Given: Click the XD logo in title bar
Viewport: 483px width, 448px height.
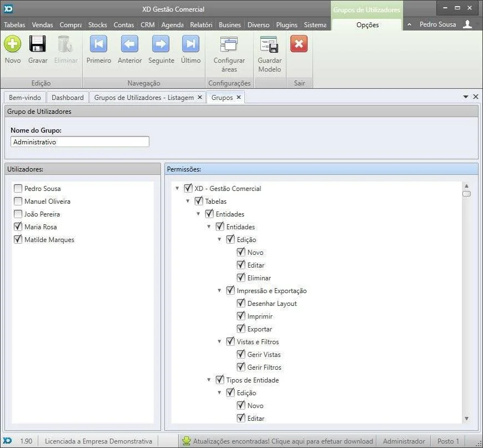Looking at the screenshot, I should [8, 9].
